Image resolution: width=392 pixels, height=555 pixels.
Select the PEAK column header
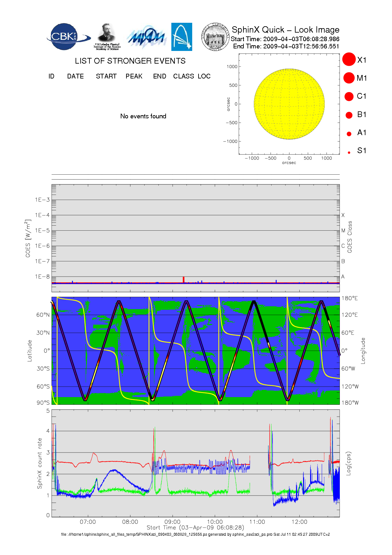(134, 76)
